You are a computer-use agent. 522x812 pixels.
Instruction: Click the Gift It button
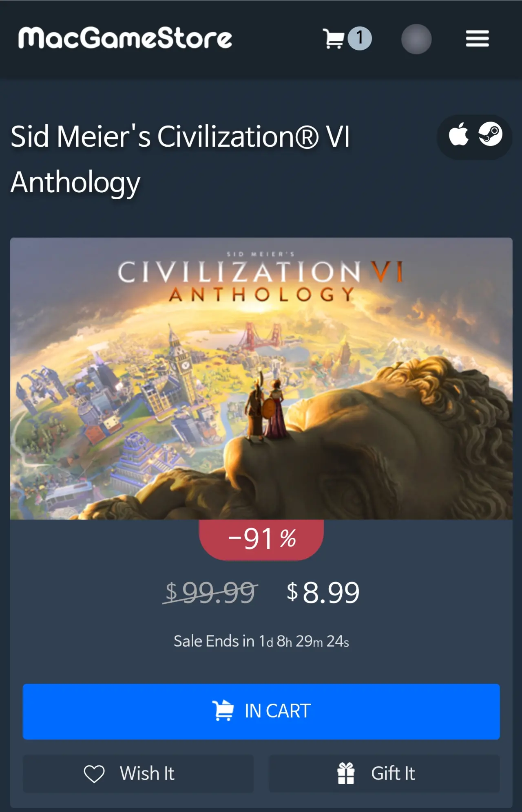[x=384, y=773]
